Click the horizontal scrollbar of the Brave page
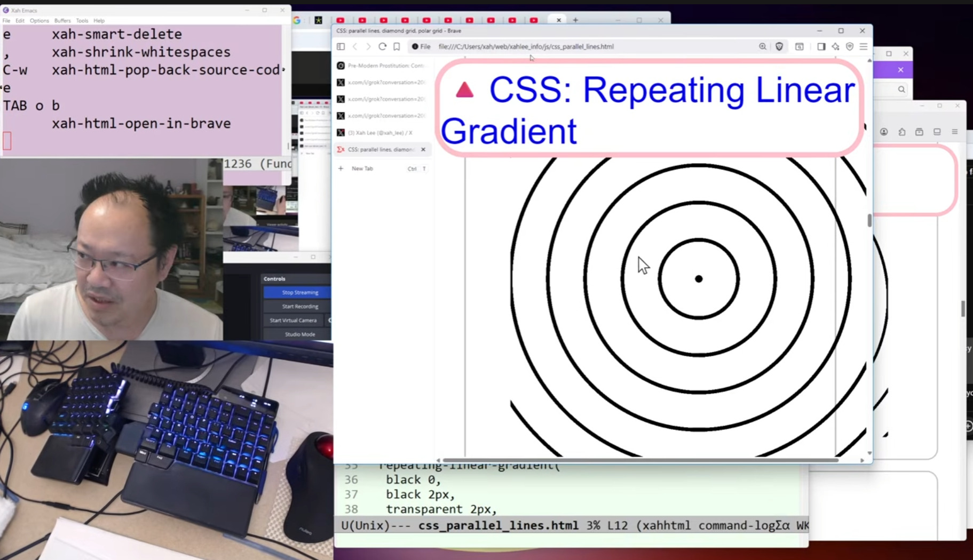 click(640, 460)
